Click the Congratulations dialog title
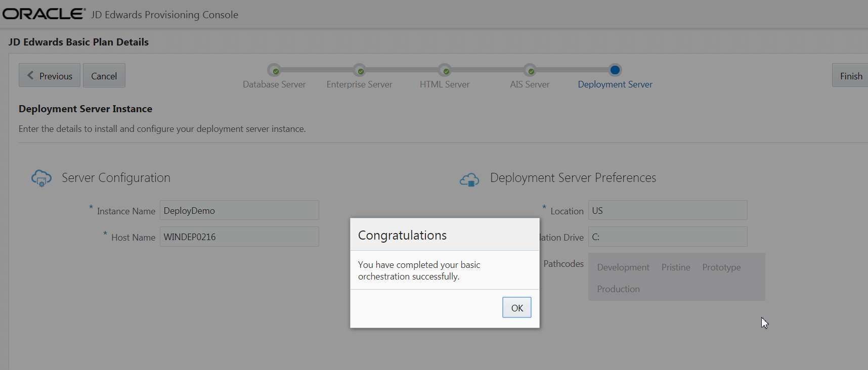 click(x=402, y=236)
